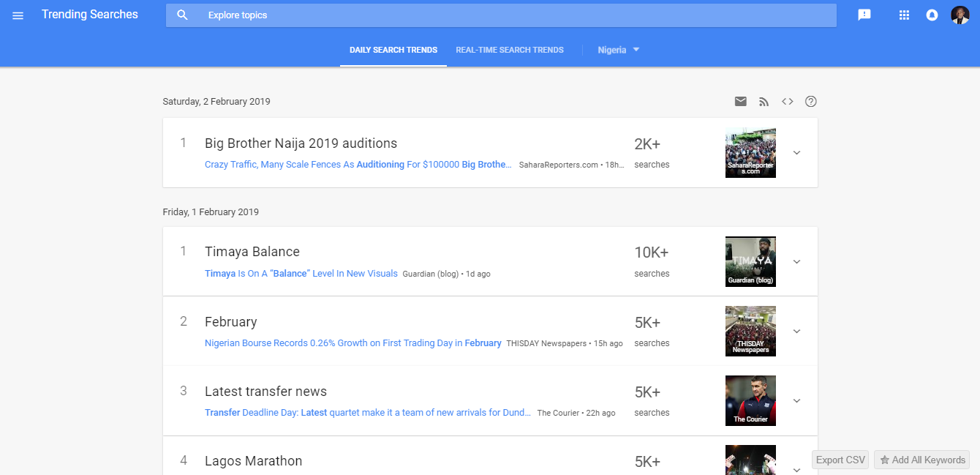This screenshot has width=980, height=475.
Task: Switch to Daily Search Trends tab
Action: 393,50
